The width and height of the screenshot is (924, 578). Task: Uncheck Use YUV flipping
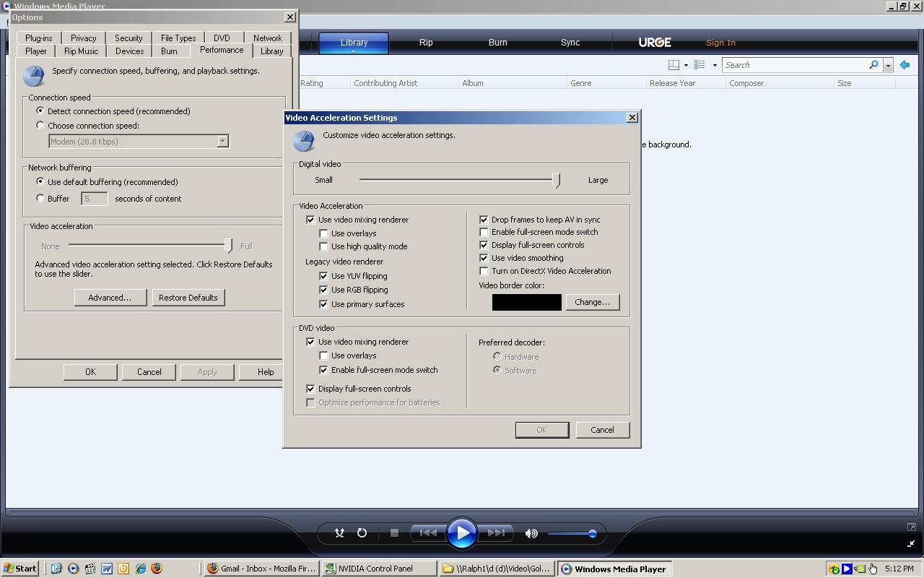(x=323, y=276)
